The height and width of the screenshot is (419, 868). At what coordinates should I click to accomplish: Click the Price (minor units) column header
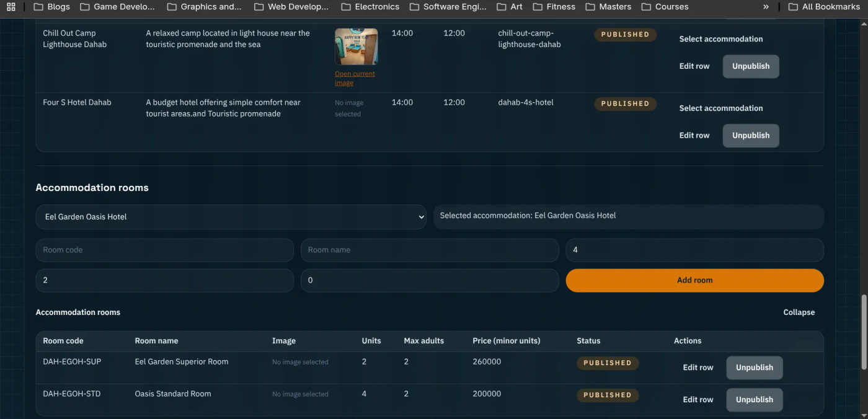pyautogui.click(x=506, y=341)
